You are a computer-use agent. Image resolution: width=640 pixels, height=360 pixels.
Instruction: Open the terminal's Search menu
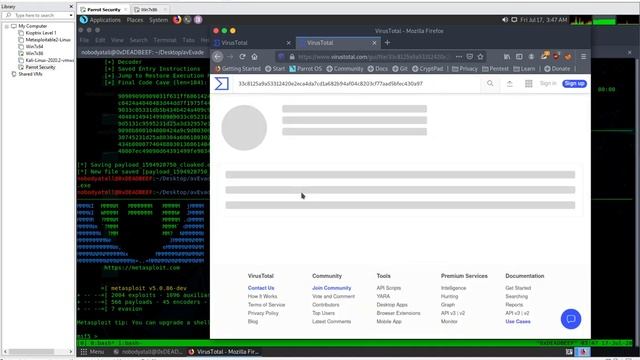point(138,40)
